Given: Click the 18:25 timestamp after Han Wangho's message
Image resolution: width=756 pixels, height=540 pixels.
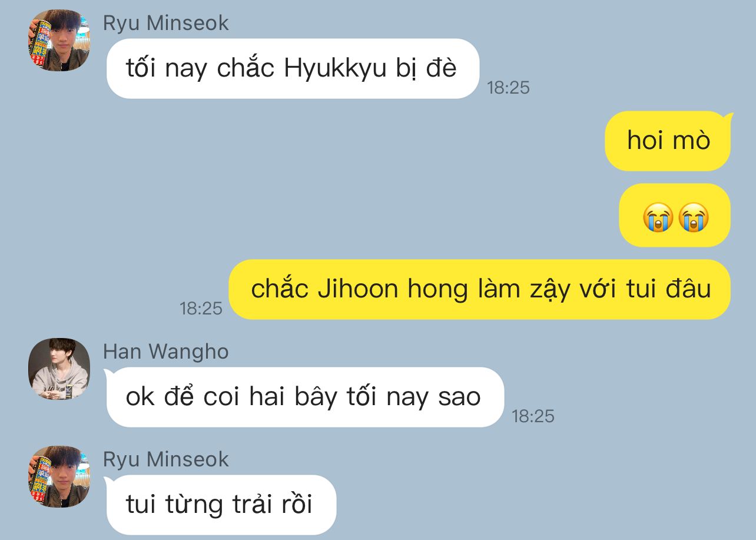Looking at the screenshot, I should click(x=533, y=416).
